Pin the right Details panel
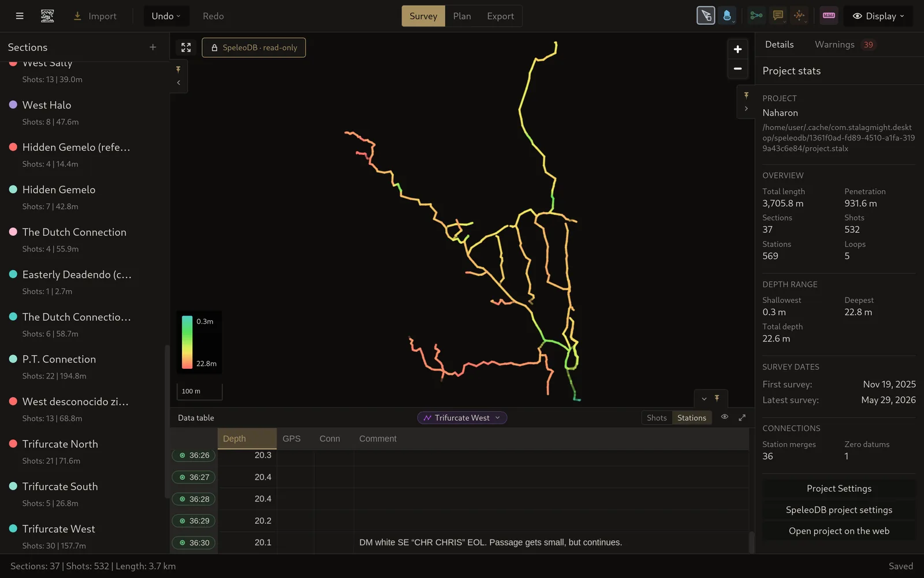The height and width of the screenshot is (578, 924). 746,95
